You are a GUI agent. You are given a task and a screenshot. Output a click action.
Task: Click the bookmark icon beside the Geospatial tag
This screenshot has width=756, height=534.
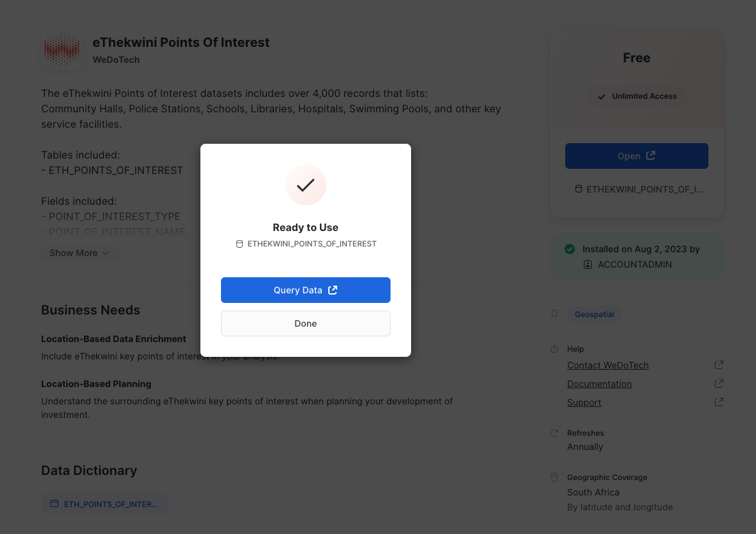554,314
